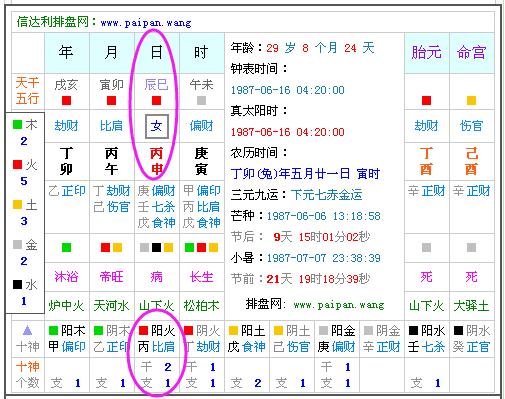The image size is (505, 399).
Task: Click the 偏财 label in the hour column
Action: point(201,126)
